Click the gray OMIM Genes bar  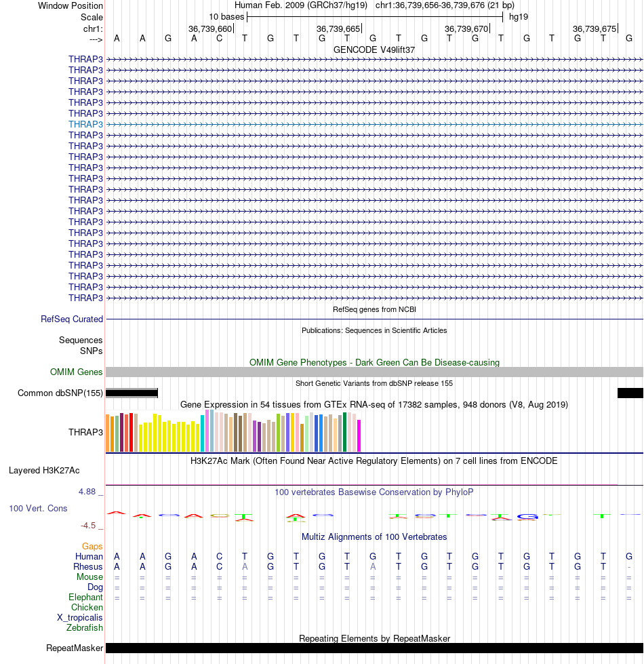(x=374, y=372)
